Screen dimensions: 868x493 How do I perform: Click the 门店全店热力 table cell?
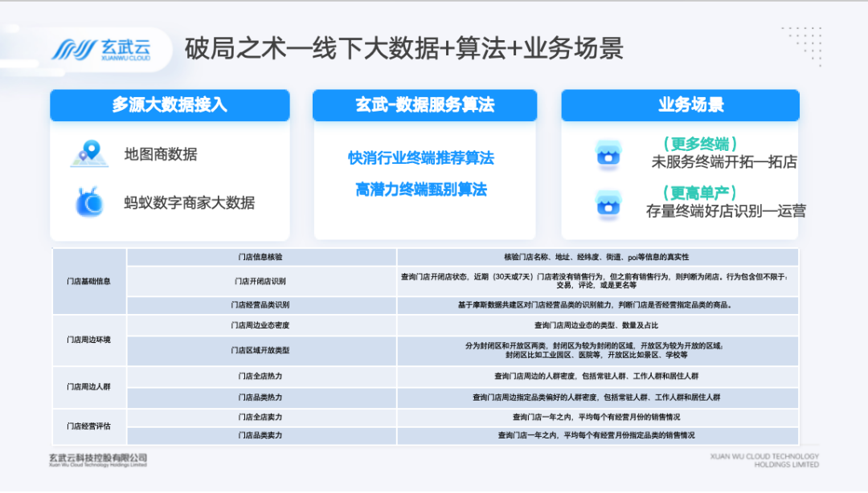coord(261,377)
